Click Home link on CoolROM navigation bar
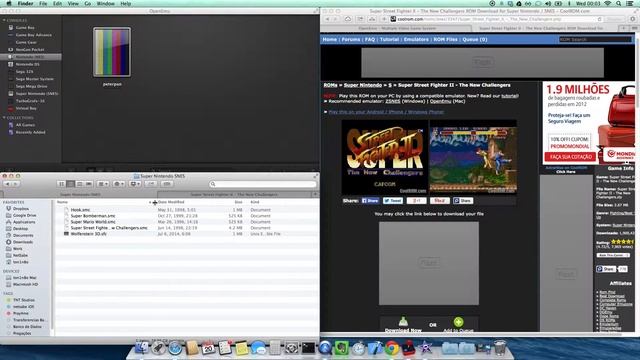This screenshot has width=640, height=360. tap(330, 40)
